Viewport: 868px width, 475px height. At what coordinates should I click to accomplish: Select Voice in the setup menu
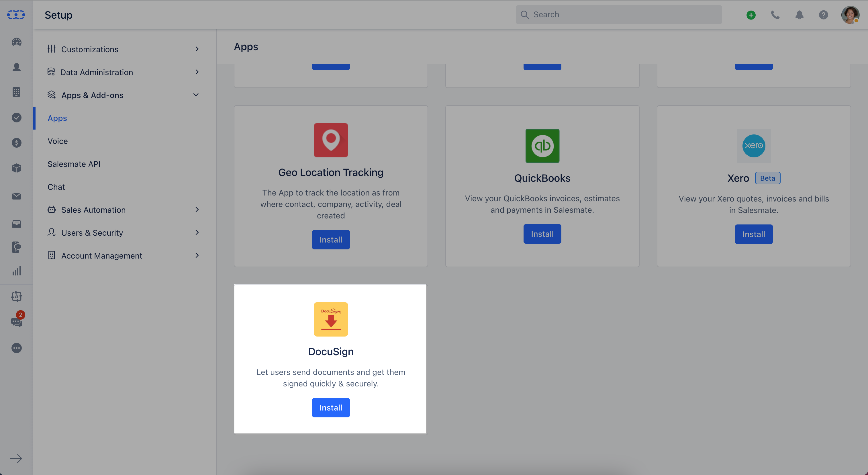point(58,141)
